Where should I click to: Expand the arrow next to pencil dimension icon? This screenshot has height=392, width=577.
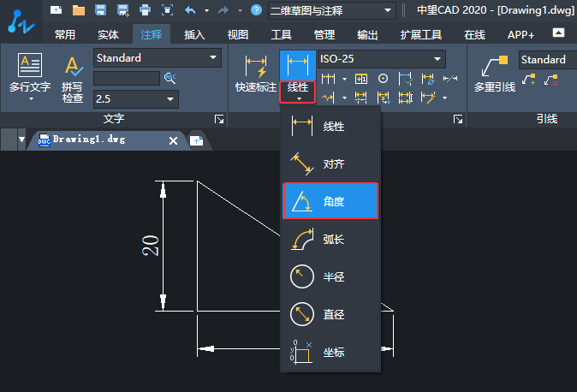(444, 98)
